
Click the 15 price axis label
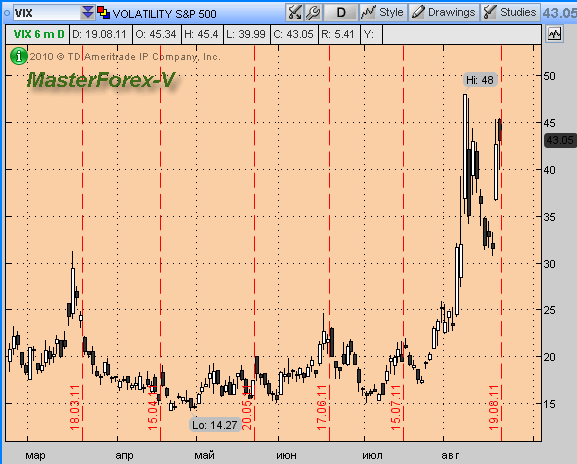549,404
